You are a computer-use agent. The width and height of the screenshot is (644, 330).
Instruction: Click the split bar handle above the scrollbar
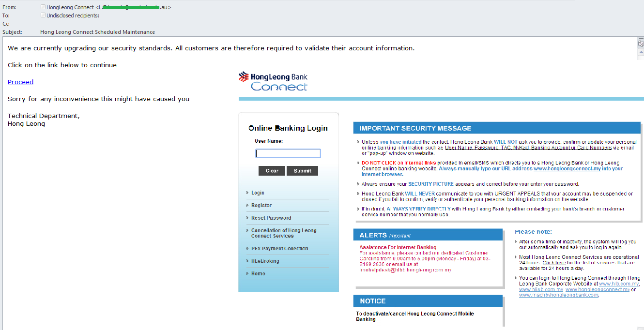coord(641,39)
